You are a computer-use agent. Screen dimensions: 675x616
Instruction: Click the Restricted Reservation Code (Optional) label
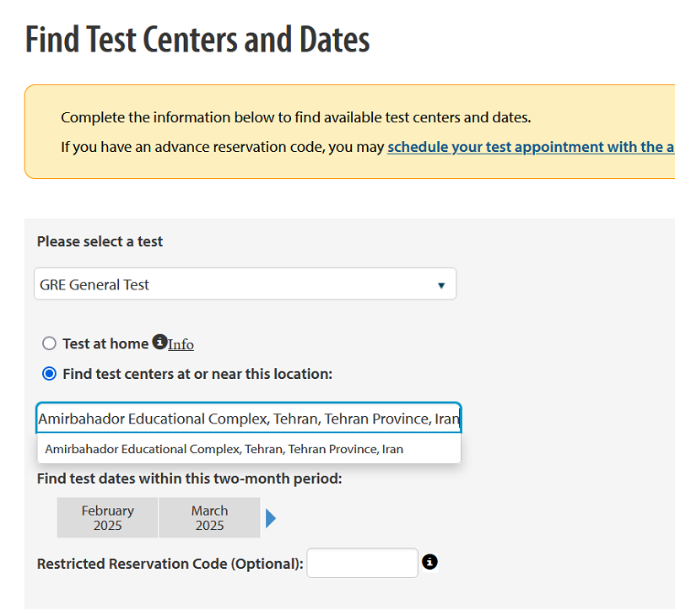pyautogui.click(x=170, y=564)
